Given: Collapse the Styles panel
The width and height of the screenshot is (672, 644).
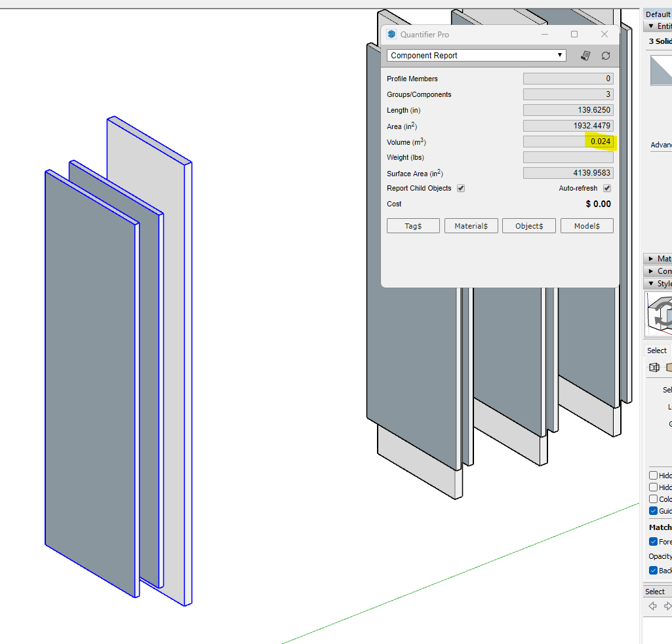Looking at the screenshot, I should [x=658, y=284].
